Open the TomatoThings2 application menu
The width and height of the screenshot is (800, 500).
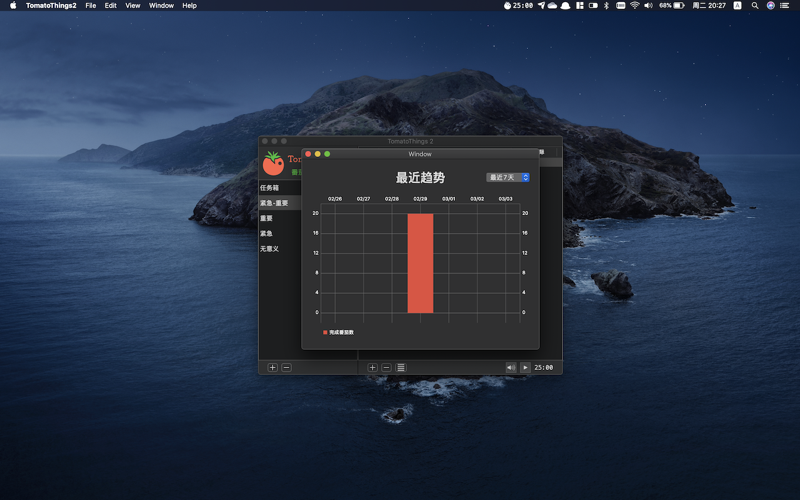(x=51, y=6)
